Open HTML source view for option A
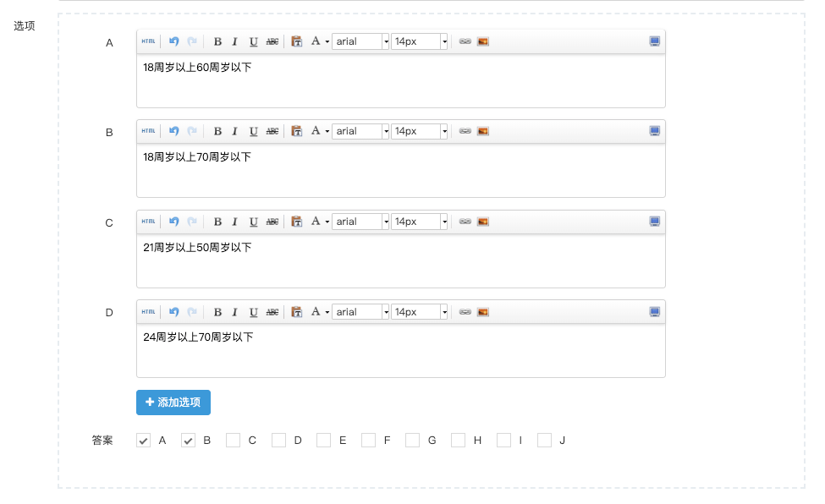This screenshot has height=504, width=825. point(148,41)
